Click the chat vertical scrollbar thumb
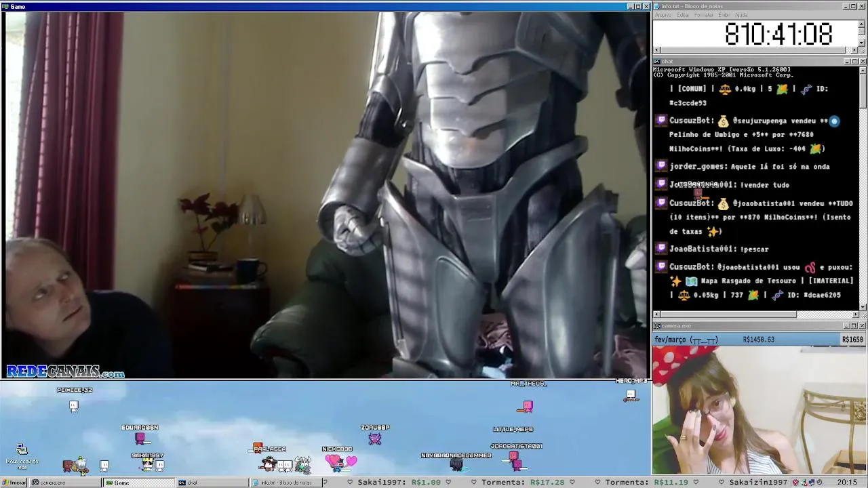868x488 pixels. click(x=862, y=91)
